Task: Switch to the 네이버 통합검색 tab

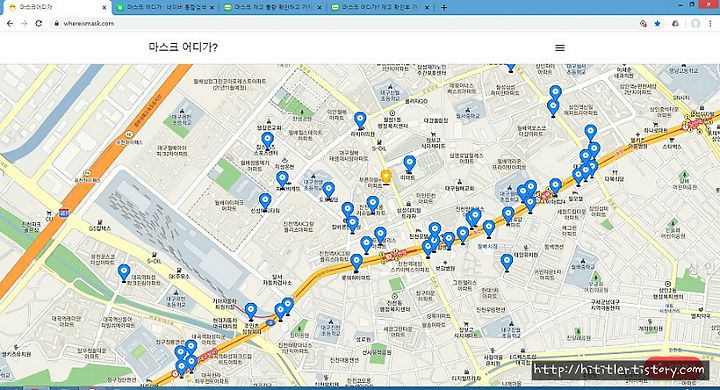Action: pos(166,7)
